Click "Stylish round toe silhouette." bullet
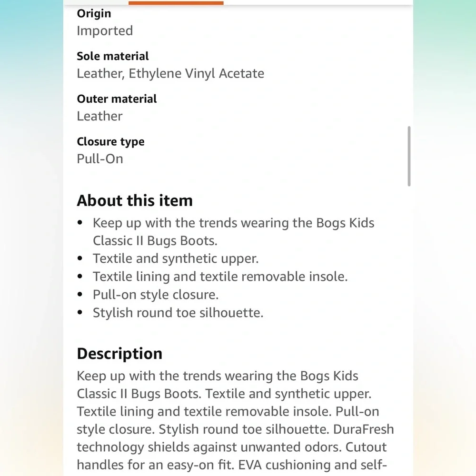The width and height of the screenshot is (476, 476). click(178, 313)
